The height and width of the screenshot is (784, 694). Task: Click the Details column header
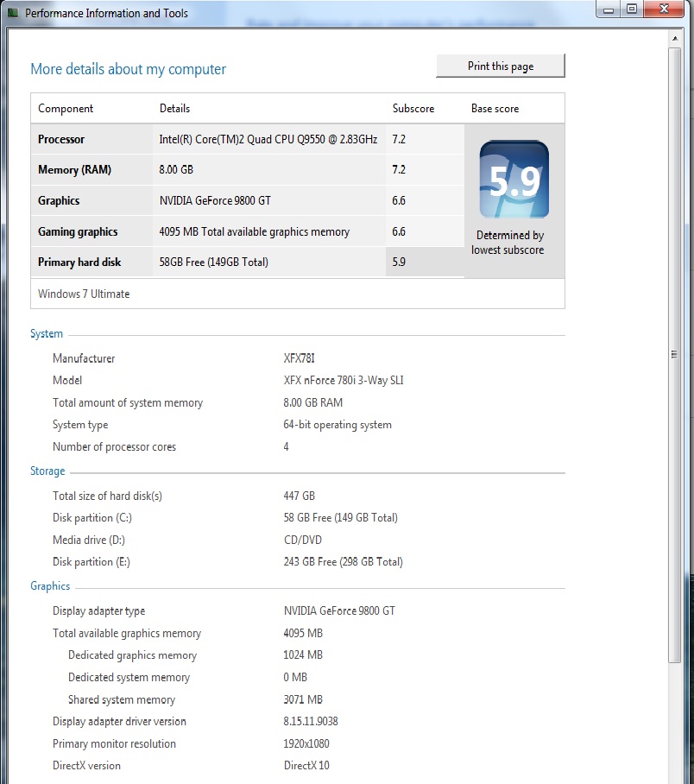coord(174,109)
